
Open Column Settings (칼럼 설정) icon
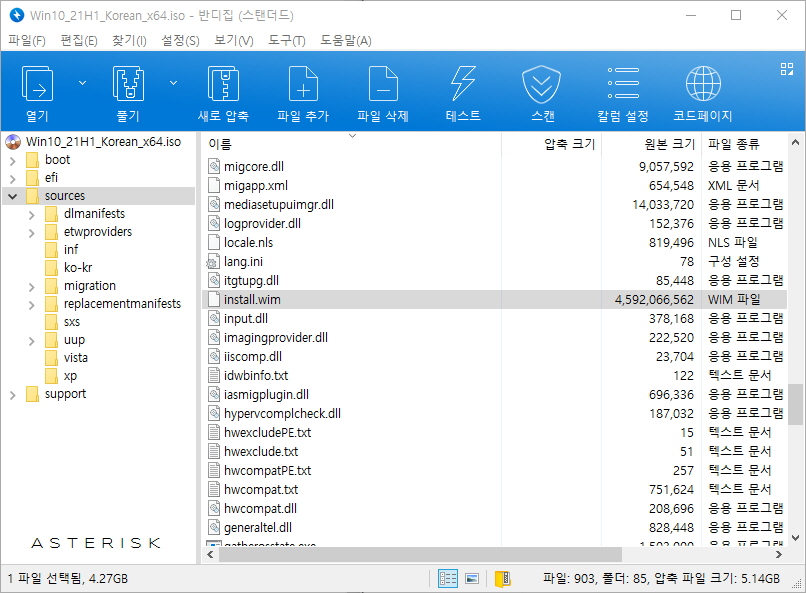tap(623, 83)
